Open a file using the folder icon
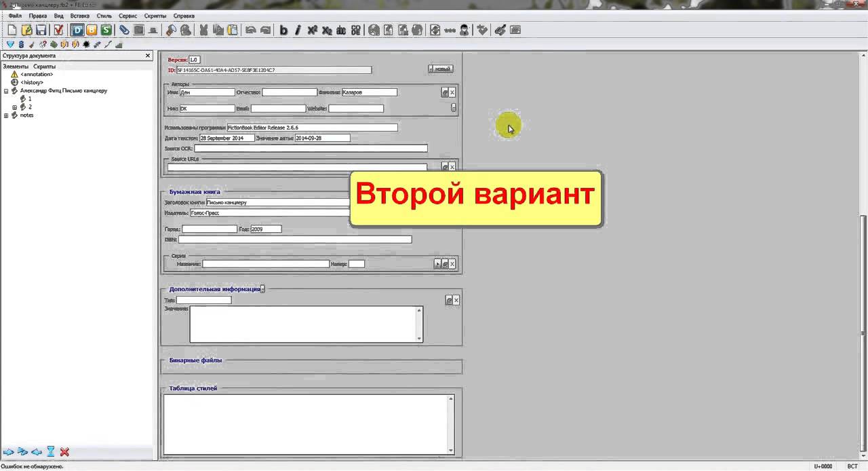Image resolution: width=868 pixels, height=471 pixels. pyautogui.click(x=26, y=30)
